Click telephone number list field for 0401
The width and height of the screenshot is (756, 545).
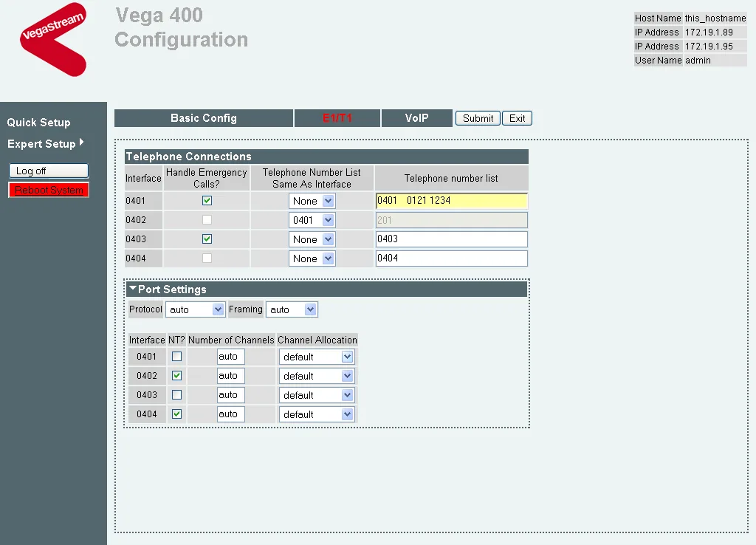point(452,201)
